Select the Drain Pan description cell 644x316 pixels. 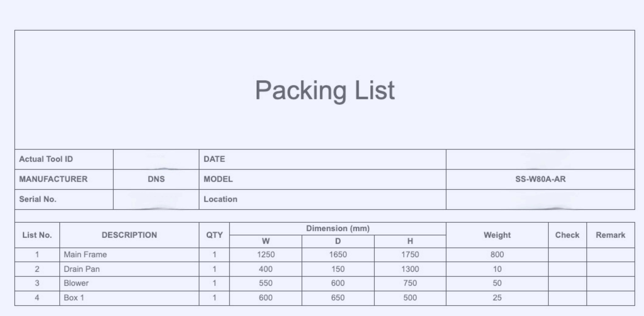coord(82,269)
